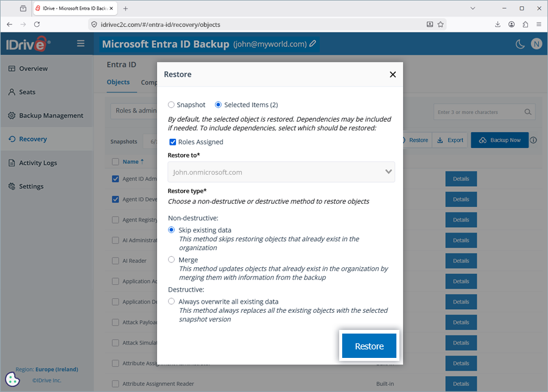Open Roles & admin object type dropdown

point(134,111)
